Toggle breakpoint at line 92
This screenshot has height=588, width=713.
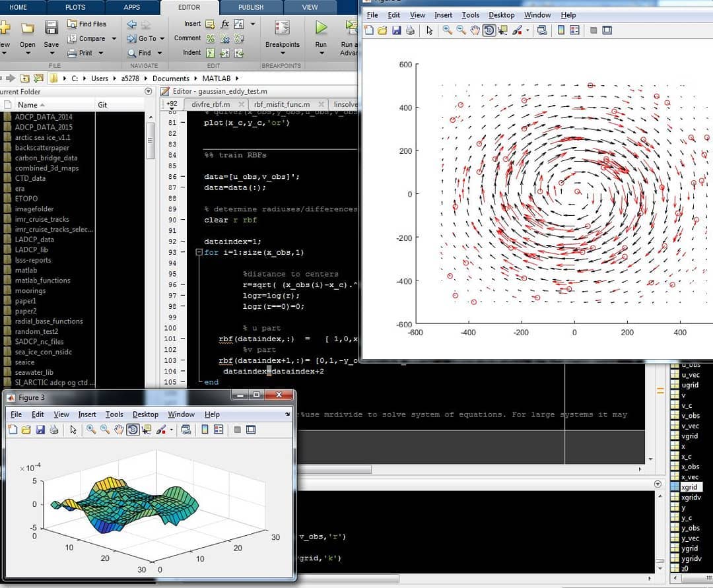point(182,242)
